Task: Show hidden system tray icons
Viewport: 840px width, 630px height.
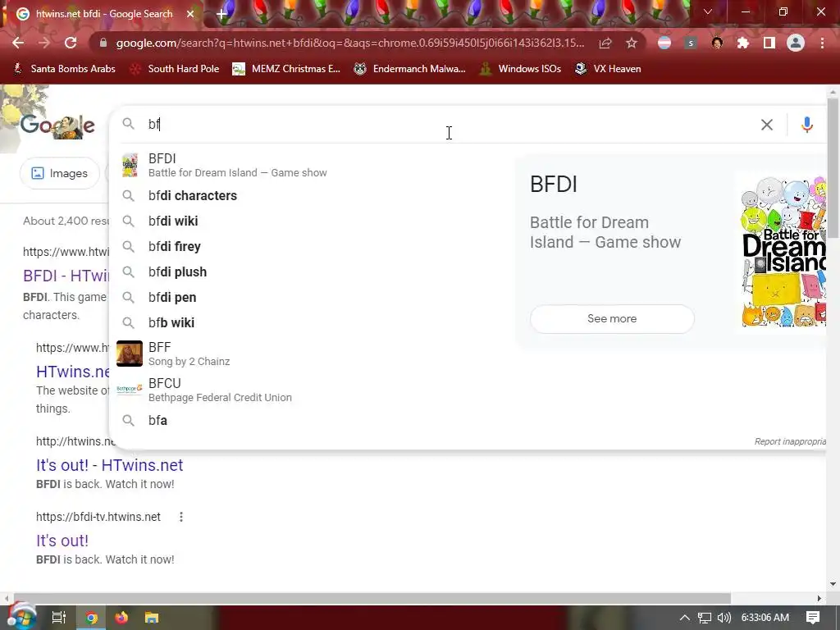Action: [x=685, y=618]
